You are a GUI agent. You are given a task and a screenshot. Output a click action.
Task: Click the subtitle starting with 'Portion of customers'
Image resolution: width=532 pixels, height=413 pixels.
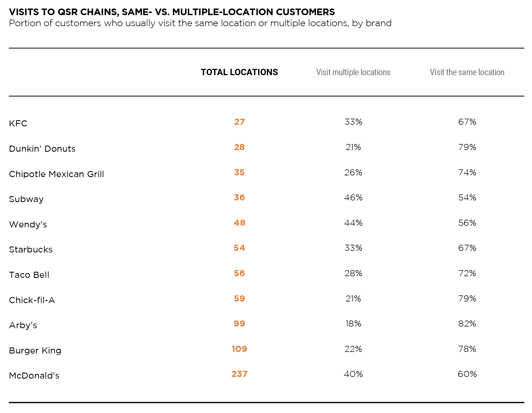point(200,23)
